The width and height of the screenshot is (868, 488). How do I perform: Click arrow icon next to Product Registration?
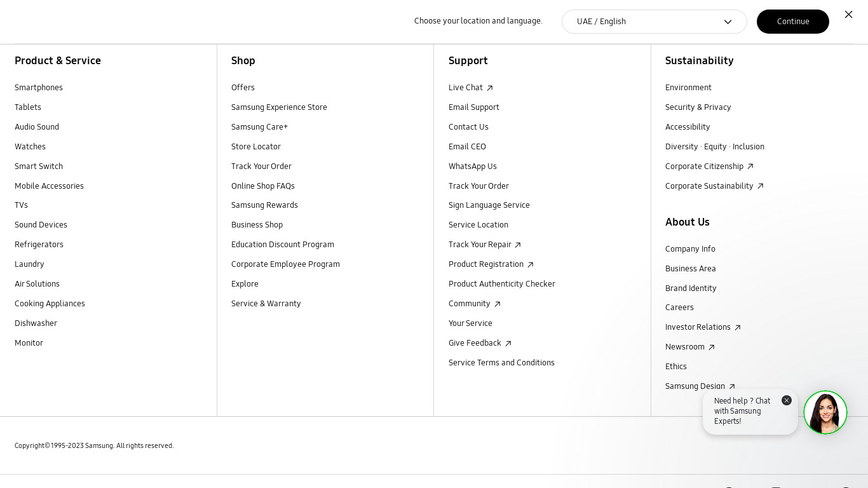tap(531, 265)
